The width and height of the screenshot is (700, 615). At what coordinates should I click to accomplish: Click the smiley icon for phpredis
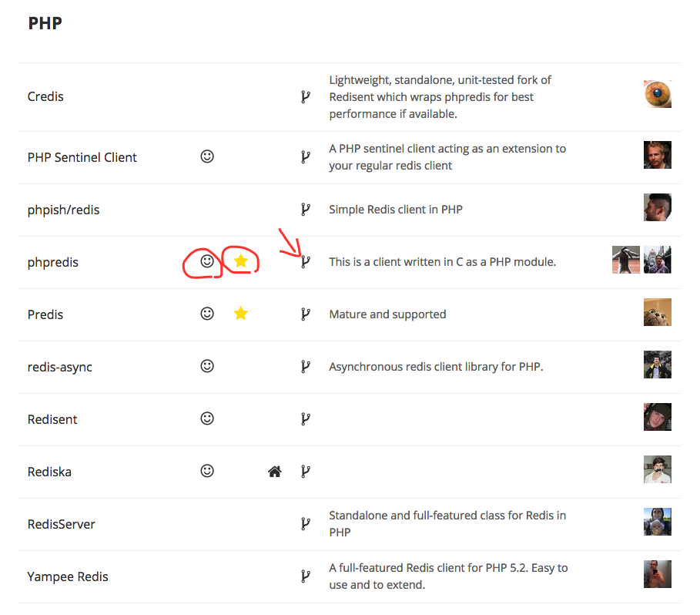[x=207, y=260]
